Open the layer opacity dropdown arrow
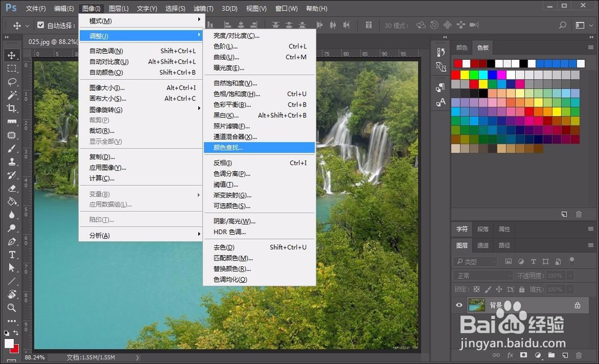 click(x=570, y=275)
